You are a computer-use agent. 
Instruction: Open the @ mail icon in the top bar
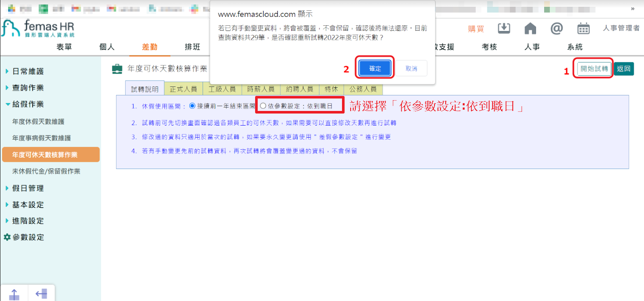[x=556, y=28]
